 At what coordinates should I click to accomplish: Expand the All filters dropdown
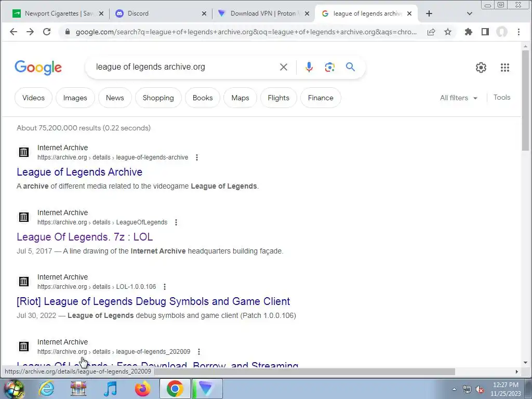point(459,98)
